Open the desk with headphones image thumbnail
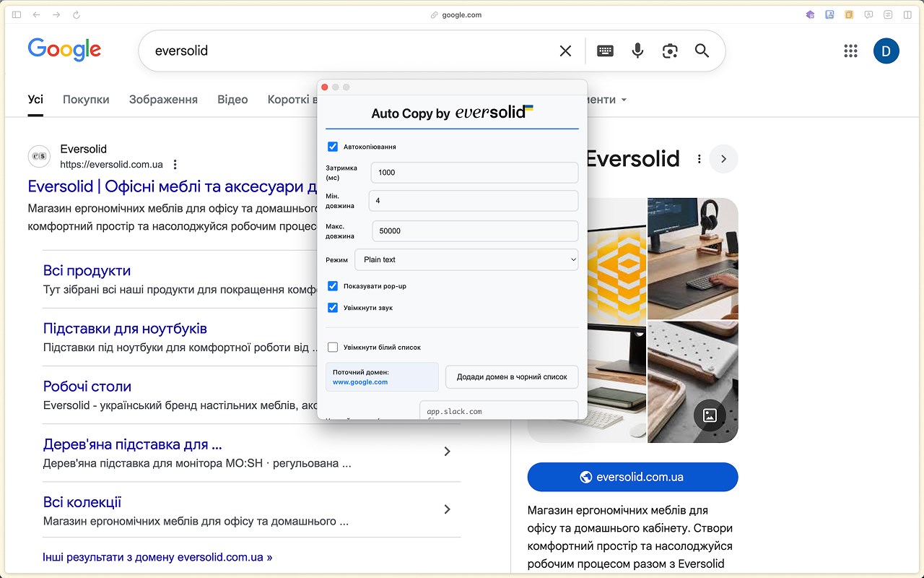This screenshot has height=578, width=924. tap(693, 258)
